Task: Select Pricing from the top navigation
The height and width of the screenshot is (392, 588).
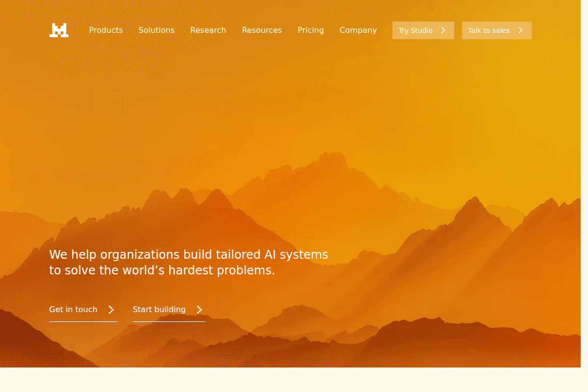Action: coord(311,30)
